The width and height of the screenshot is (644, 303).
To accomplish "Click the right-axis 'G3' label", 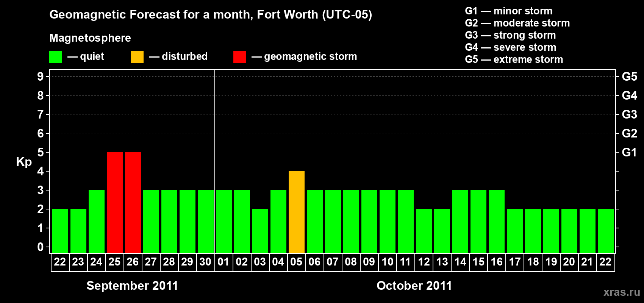I will (630, 114).
